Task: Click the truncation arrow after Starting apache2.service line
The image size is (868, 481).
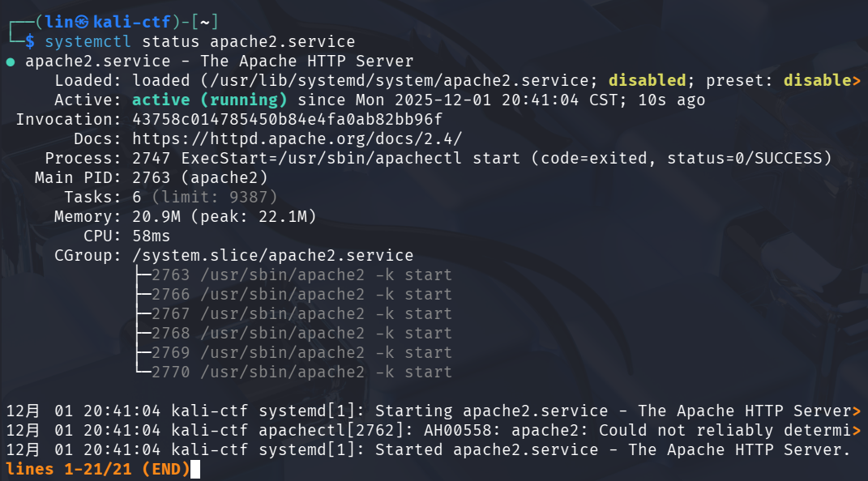Action: (857, 411)
